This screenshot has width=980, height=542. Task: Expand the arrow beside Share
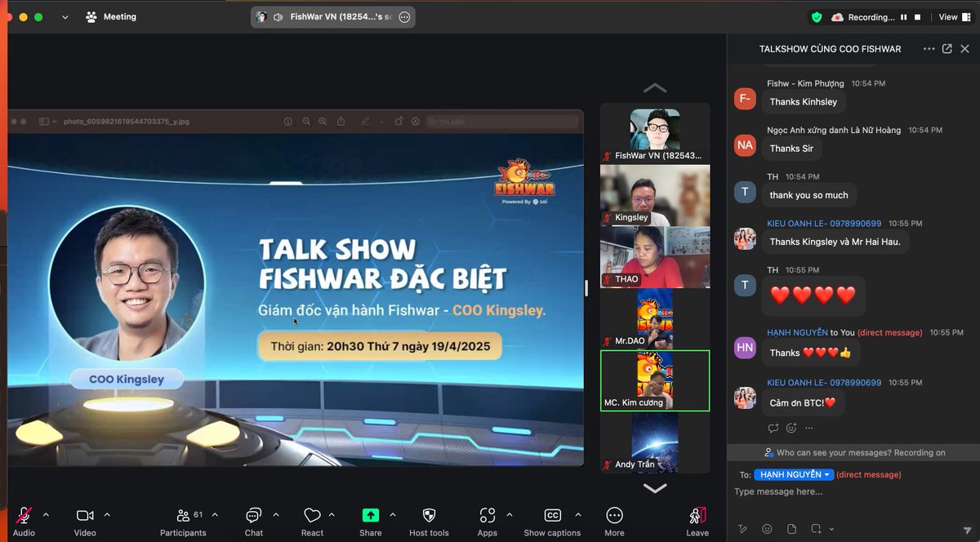[x=393, y=515]
